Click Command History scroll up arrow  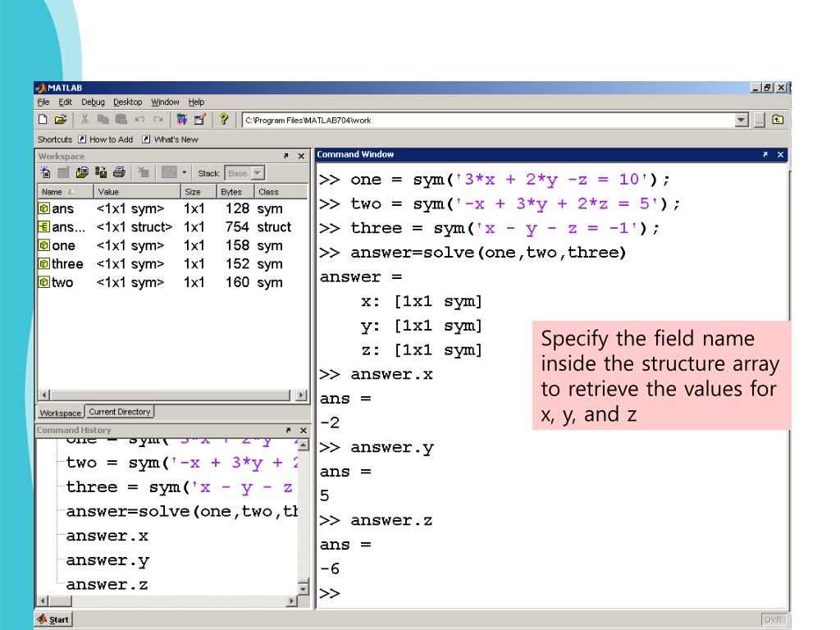coord(304,445)
